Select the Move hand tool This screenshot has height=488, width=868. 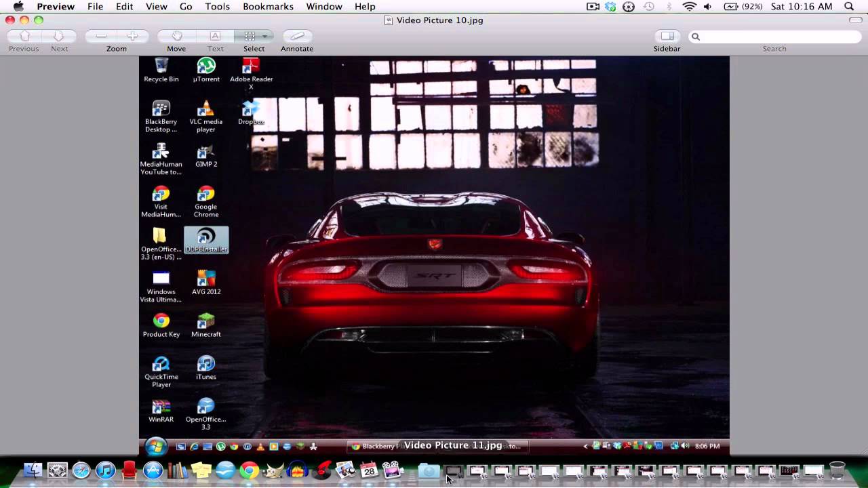coord(176,36)
